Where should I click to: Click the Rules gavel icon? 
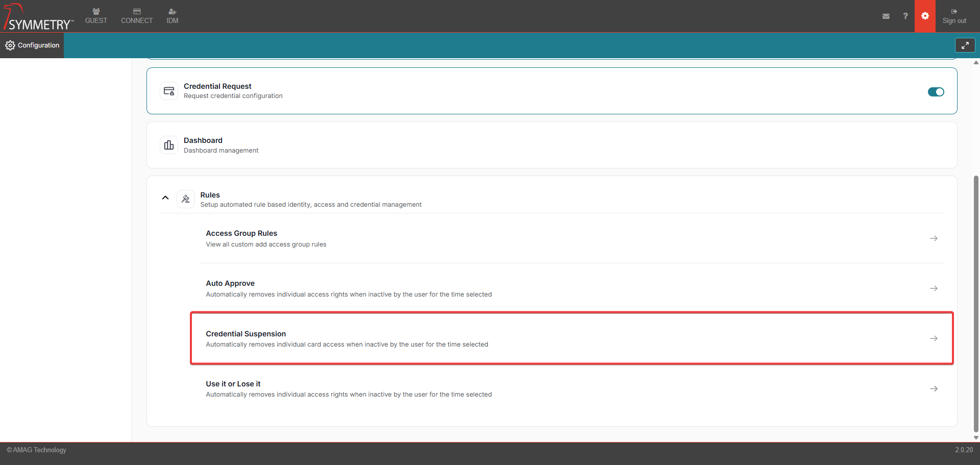coord(186,199)
